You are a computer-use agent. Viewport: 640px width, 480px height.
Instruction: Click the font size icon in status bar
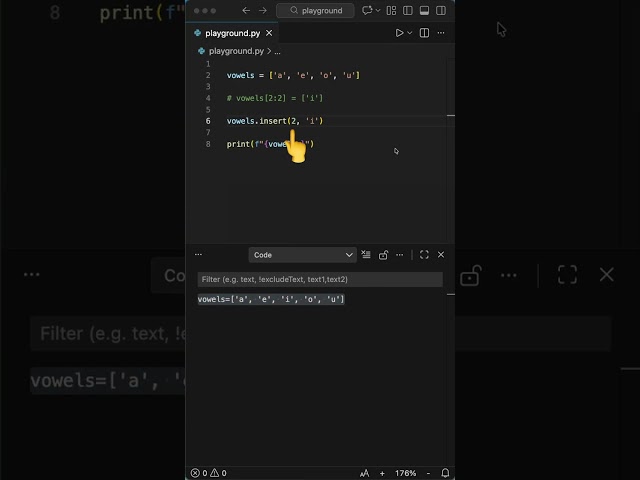(364, 473)
